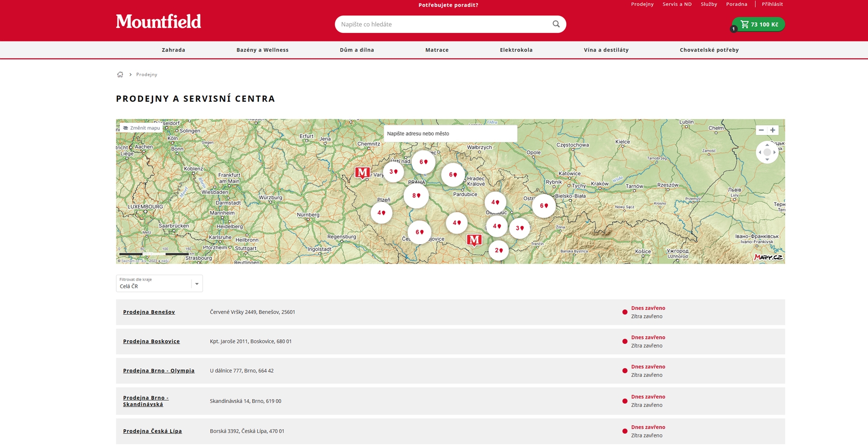Image resolution: width=868 pixels, height=445 pixels.
Task: Open the Elektrokola menu
Action: tap(516, 50)
